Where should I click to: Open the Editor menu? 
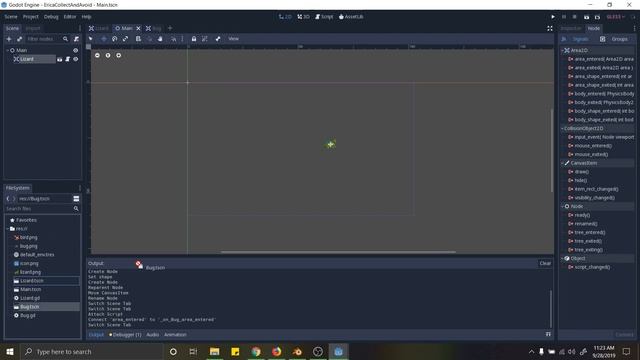tap(70, 17)
